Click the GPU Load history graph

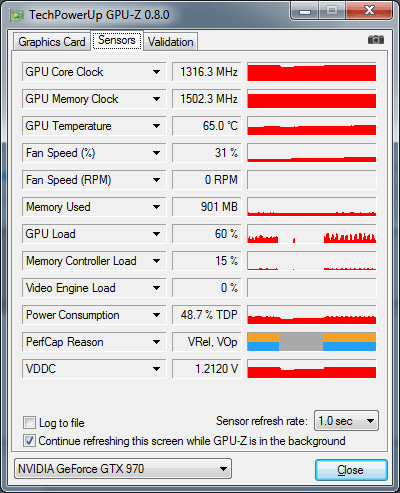(x=312, y=234)
